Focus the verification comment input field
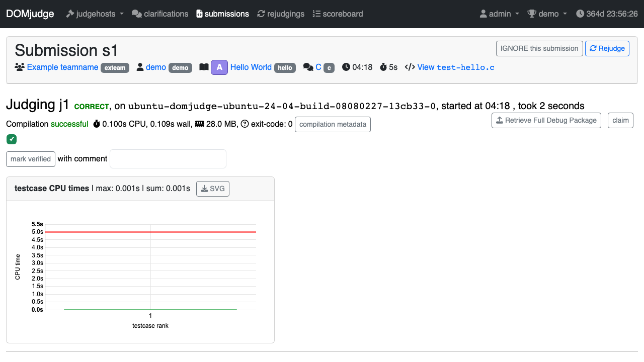644x362 pixels. click(x=168, y=159)
